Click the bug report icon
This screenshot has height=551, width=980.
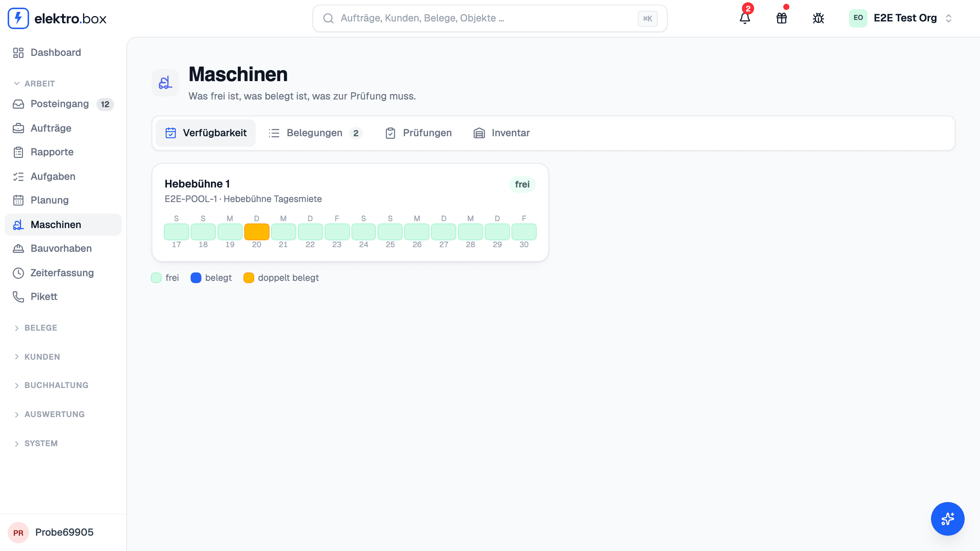[x=818, y=18]
